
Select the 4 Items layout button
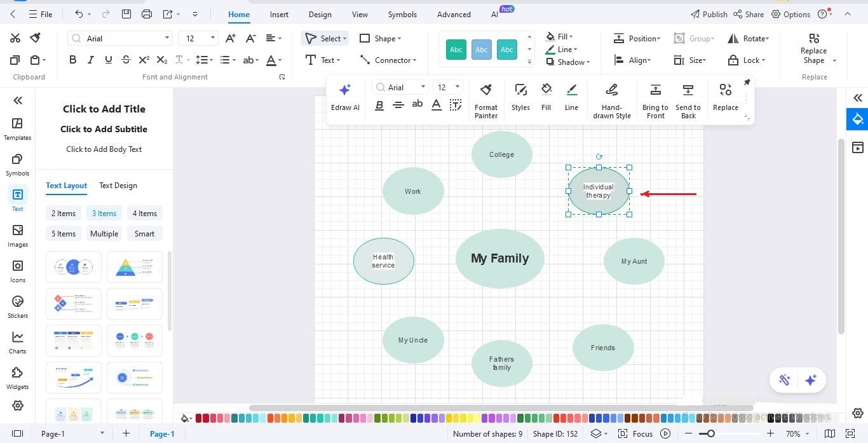145,214
